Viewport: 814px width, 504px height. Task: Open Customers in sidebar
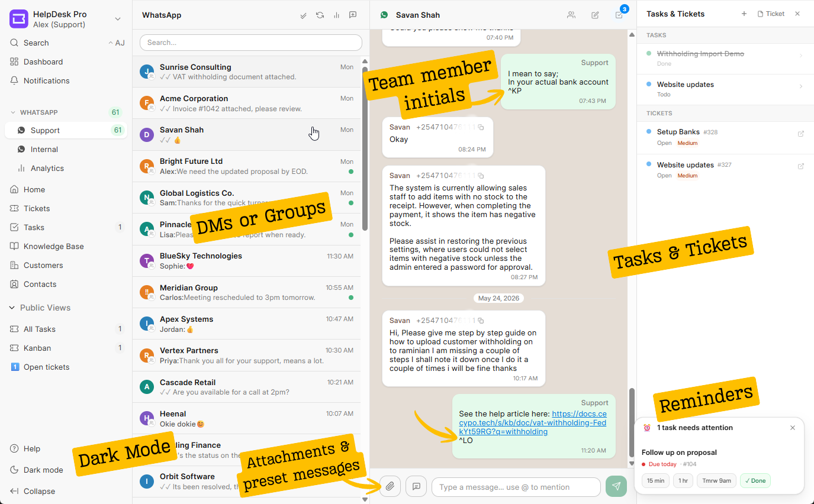[43, 265]
